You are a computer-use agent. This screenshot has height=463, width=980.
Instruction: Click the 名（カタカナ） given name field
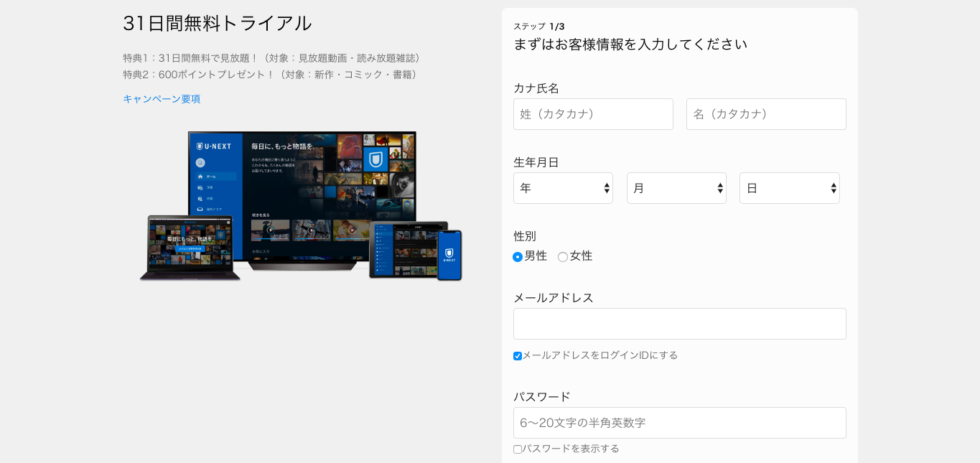[766, 114]
